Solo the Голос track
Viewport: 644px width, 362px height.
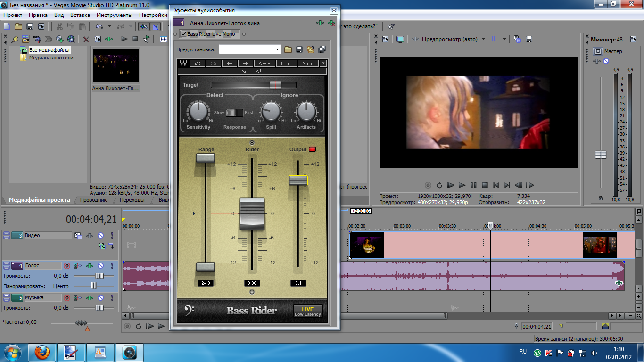pos(112,266)
